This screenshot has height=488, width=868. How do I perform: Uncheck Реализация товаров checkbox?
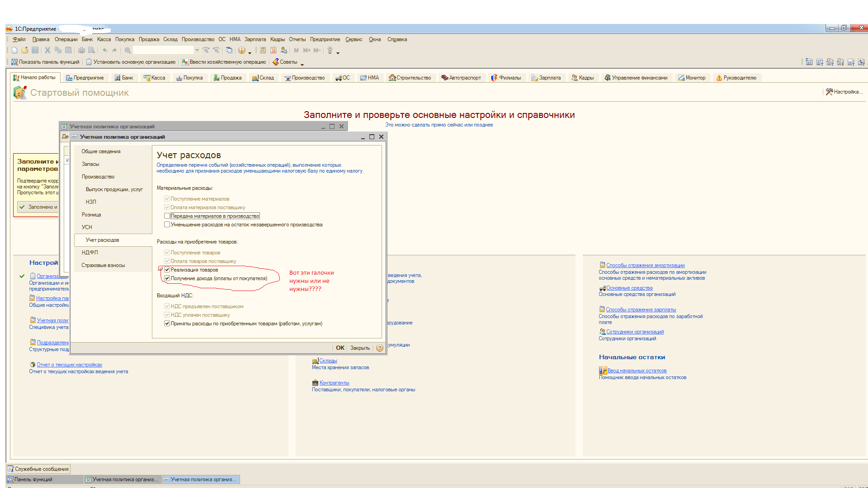point(167,270)
